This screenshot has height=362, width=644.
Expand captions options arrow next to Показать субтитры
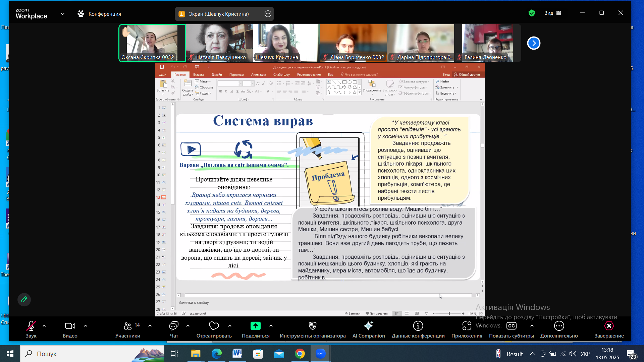click(532, 325)
